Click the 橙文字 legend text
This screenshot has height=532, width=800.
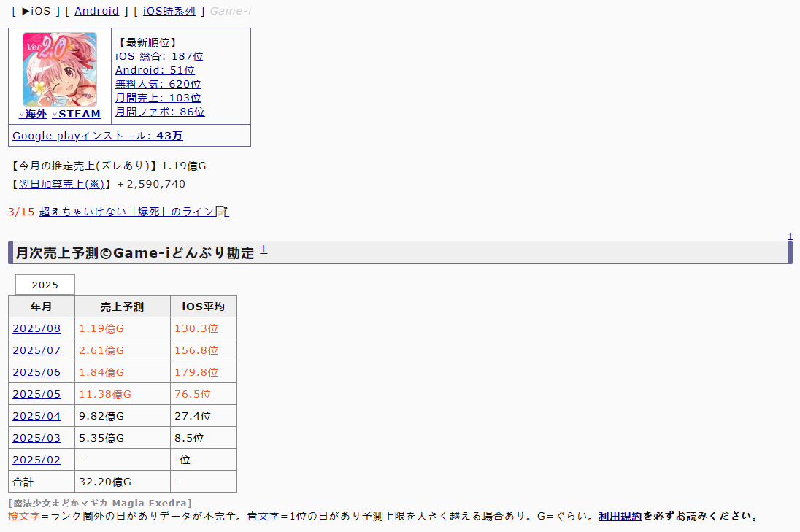[24, 516]
